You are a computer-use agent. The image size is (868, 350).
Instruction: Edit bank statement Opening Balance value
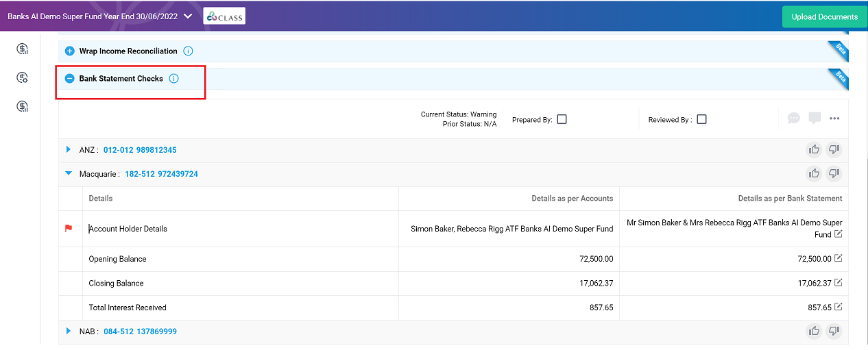click(838, 259)
